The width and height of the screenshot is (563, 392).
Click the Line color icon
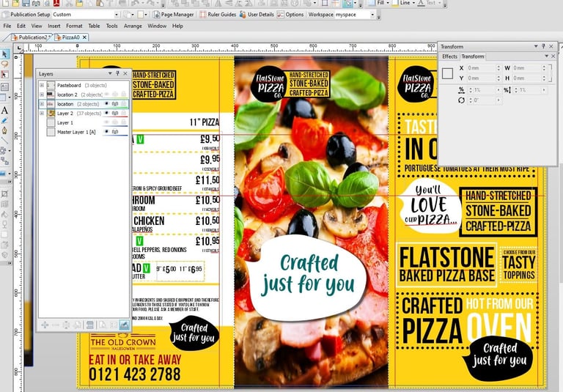click(395, 3)
